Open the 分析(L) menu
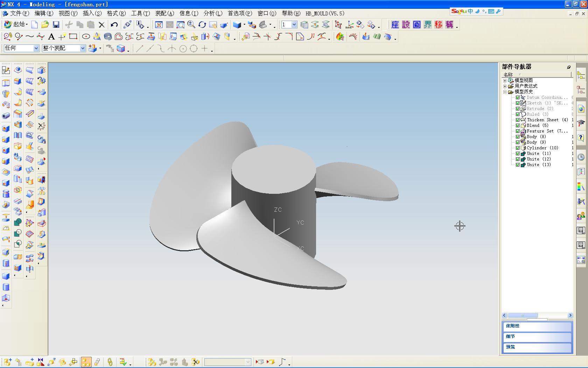Image resolution: width=588 pixels, height=368 pixels. [x=213, y=13]
